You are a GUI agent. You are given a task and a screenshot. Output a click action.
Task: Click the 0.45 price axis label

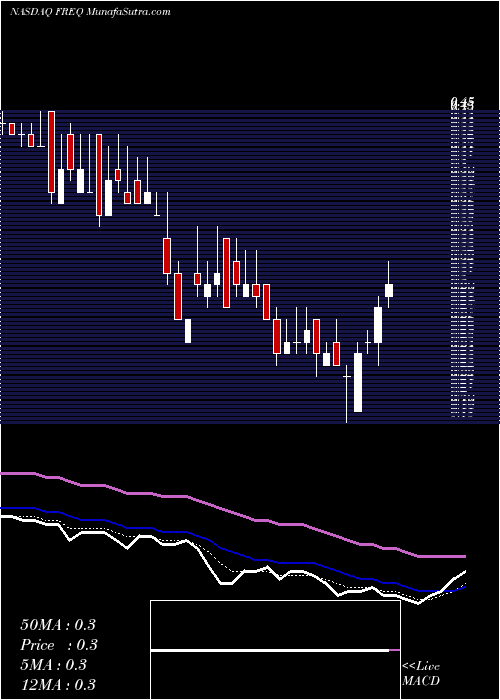(x=462, y=104)
